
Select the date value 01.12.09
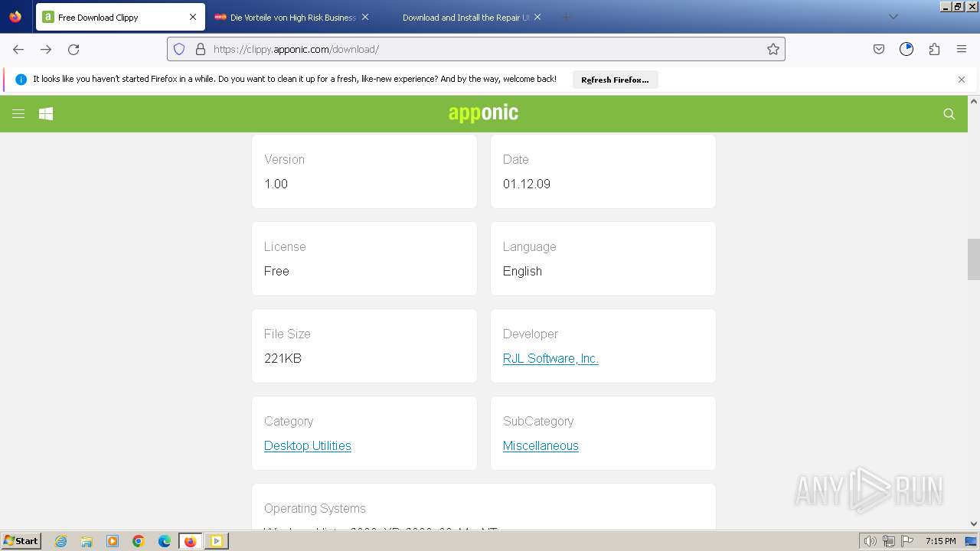[527, 184]
